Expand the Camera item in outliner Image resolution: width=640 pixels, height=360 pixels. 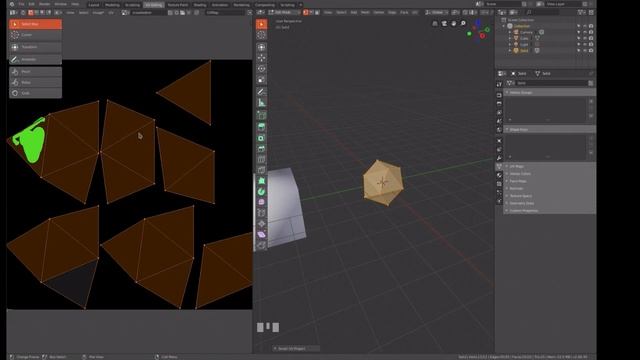pos(510,32)
